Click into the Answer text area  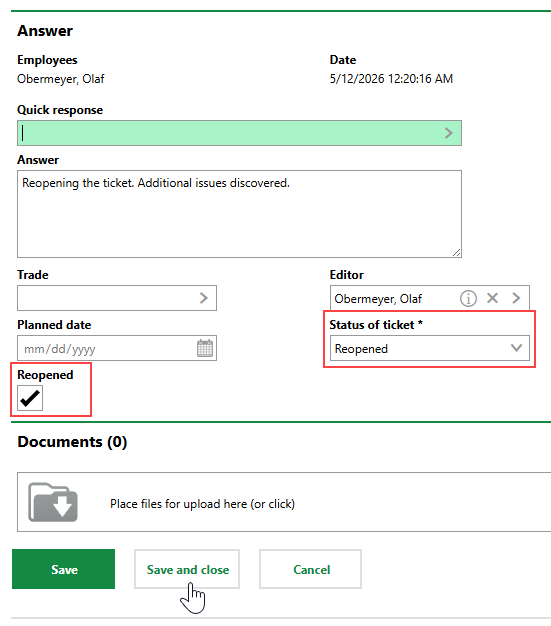click(239, 214)
